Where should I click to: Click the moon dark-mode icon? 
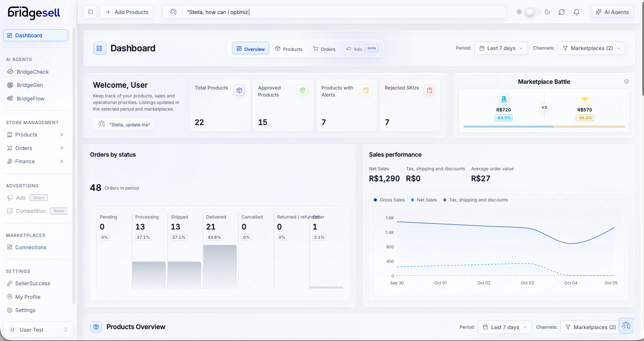click(547, 12)
